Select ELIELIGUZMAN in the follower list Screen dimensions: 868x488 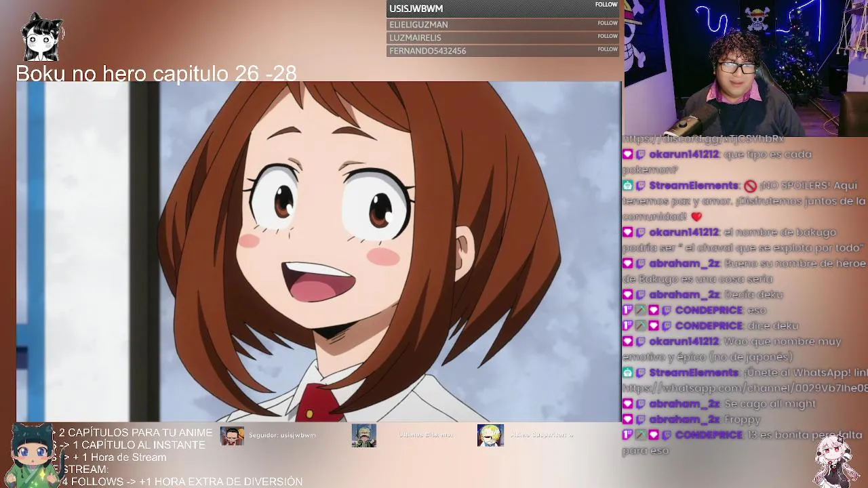pos(418,24)
